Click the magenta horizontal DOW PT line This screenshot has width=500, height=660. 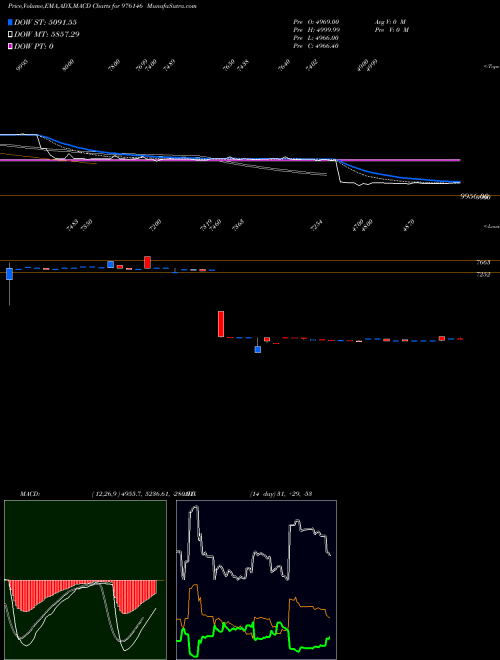[x=230, y=160]
